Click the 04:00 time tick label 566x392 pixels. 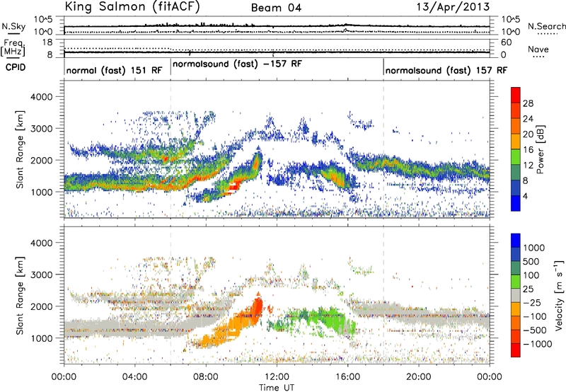point(135,377)
